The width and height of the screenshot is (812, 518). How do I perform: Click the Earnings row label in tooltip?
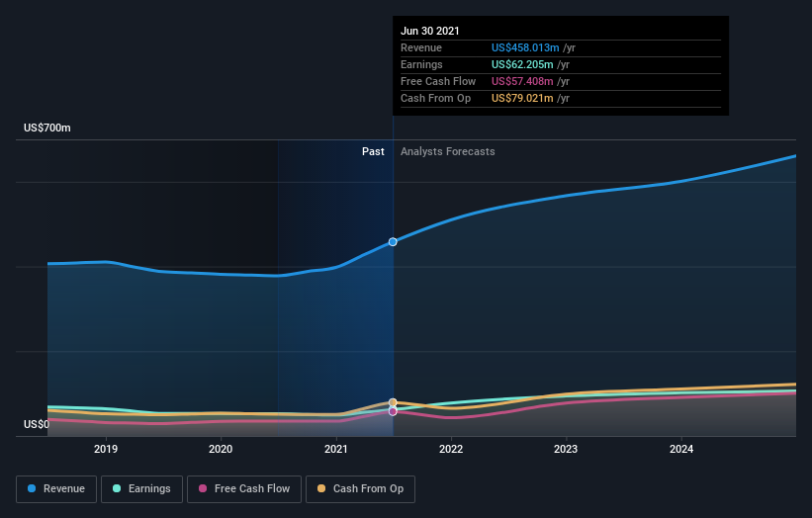tap(421, 64)
